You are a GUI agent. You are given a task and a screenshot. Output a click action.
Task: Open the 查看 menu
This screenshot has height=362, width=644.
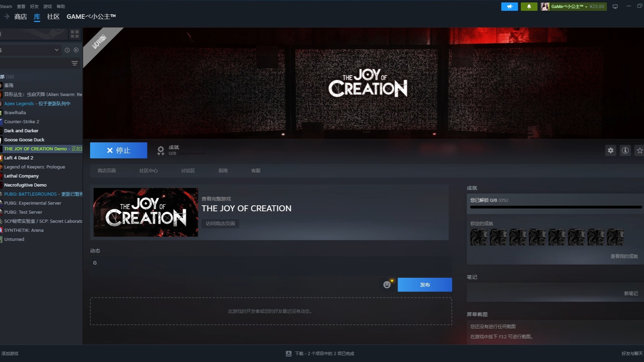pyautogui.click(x=21, y=6)
